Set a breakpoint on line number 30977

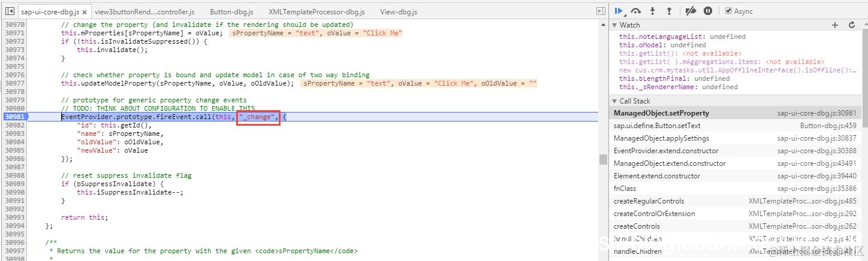coord(14,83)
